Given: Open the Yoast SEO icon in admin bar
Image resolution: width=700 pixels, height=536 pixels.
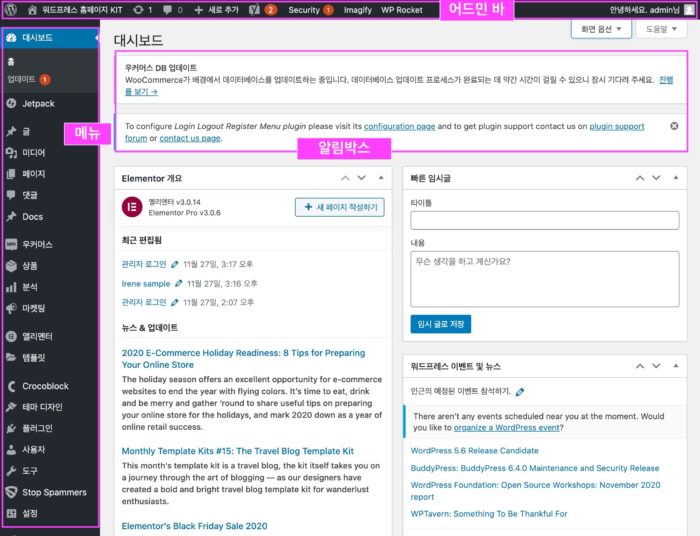Looking at the screenshot, I should [254, 9].
